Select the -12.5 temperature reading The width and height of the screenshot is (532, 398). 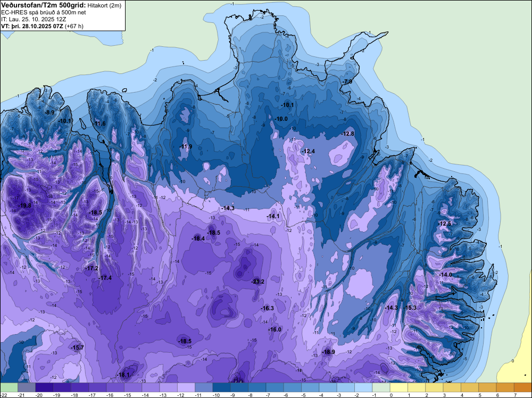tap(445, 223)
